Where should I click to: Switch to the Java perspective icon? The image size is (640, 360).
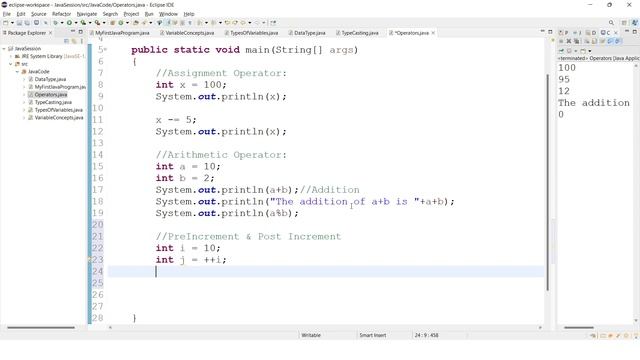point(635,23)
